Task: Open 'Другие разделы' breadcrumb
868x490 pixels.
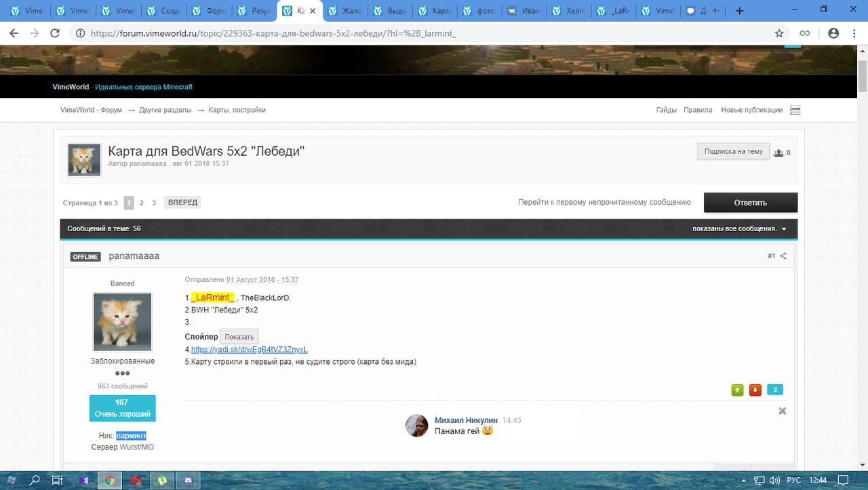Action: coord(165,110)
